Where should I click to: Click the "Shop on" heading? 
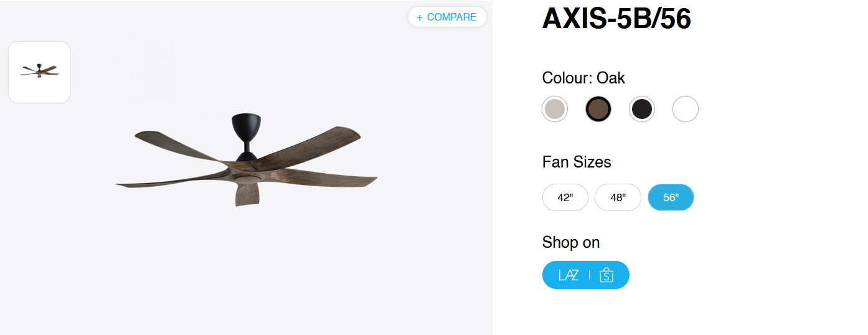pos(571,242)
